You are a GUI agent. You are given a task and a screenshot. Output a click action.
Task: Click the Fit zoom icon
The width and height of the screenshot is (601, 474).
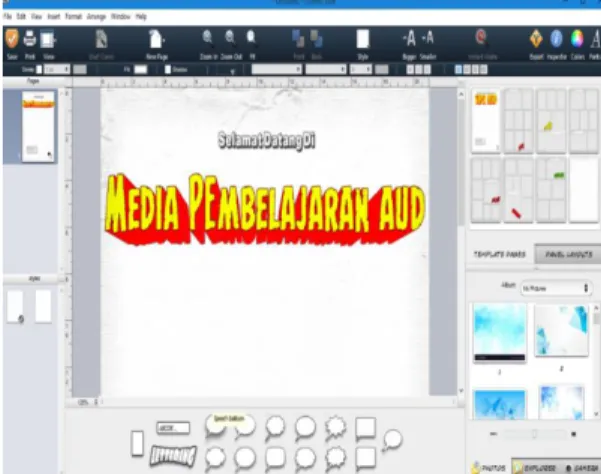(251, 38)
